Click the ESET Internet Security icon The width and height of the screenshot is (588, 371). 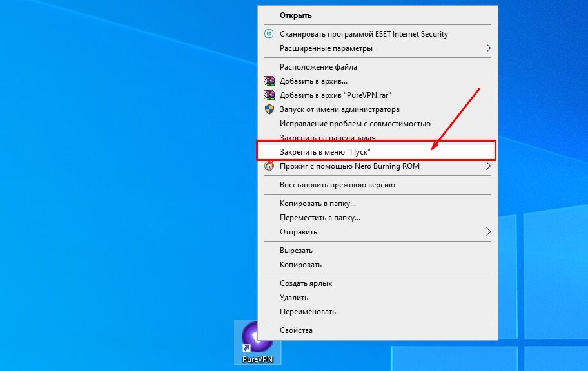[x=269, y=33]
